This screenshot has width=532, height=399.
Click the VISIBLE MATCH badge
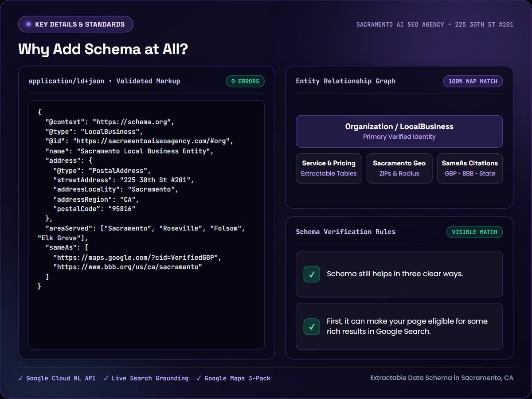474,232
